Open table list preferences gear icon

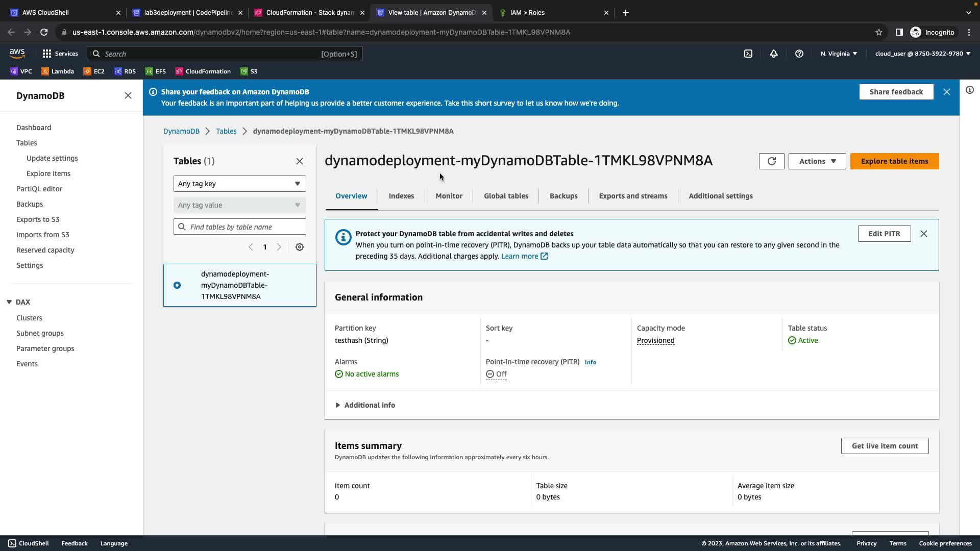click(300, 247)
